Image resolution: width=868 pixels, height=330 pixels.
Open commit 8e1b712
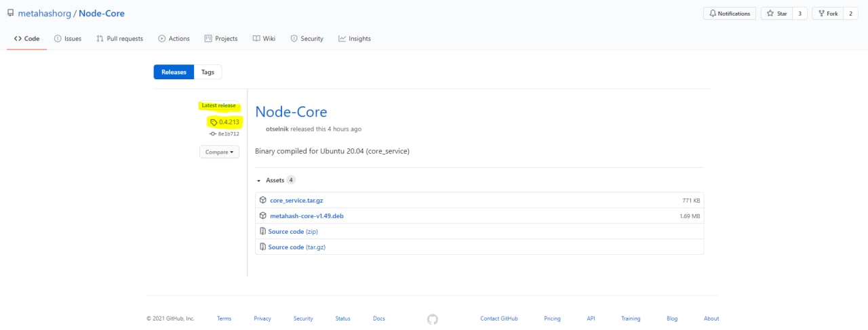pyautogui.click(x=228, y=134)
